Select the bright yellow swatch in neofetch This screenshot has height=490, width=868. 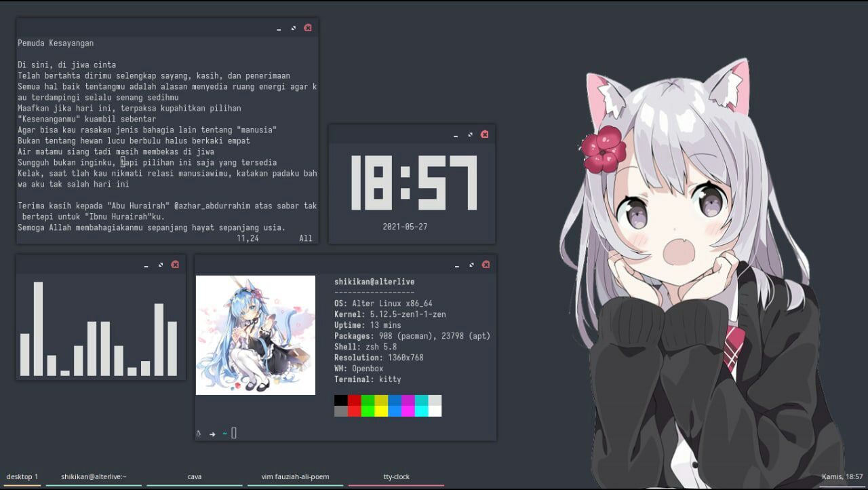[381, 411]
